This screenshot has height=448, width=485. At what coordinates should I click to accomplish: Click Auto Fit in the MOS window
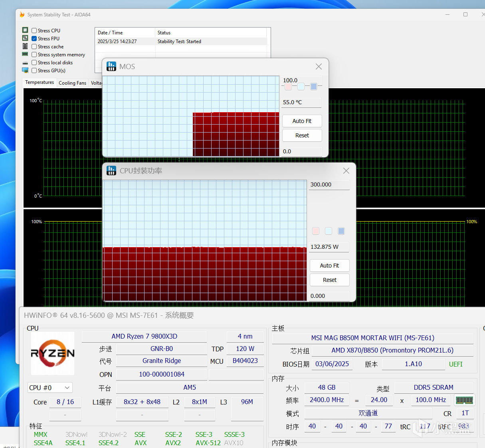[302, 121]
